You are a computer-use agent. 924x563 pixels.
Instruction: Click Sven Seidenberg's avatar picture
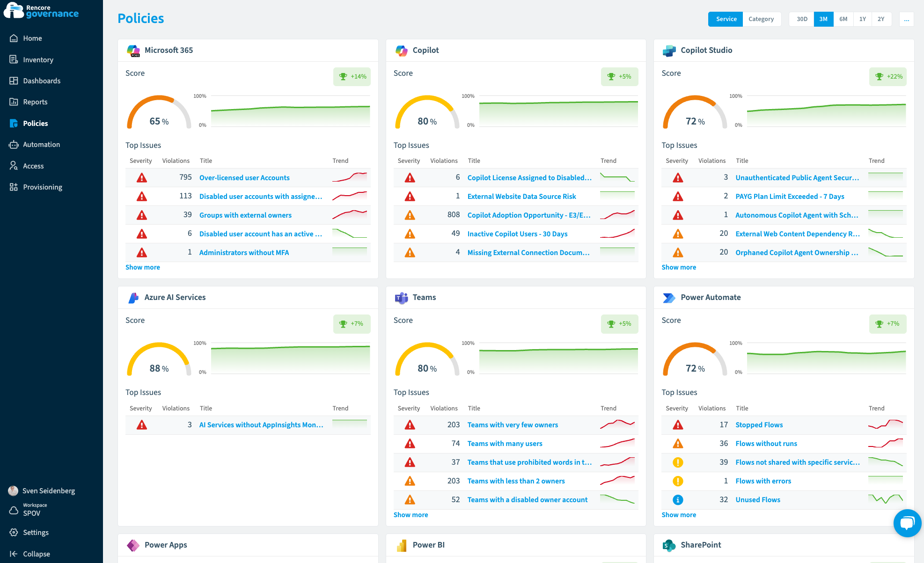[x=14, y=490]
